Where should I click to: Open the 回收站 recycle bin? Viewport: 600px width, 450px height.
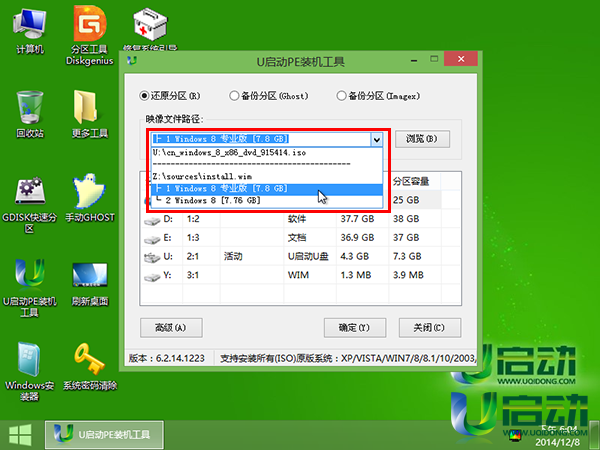click(30, 114)
